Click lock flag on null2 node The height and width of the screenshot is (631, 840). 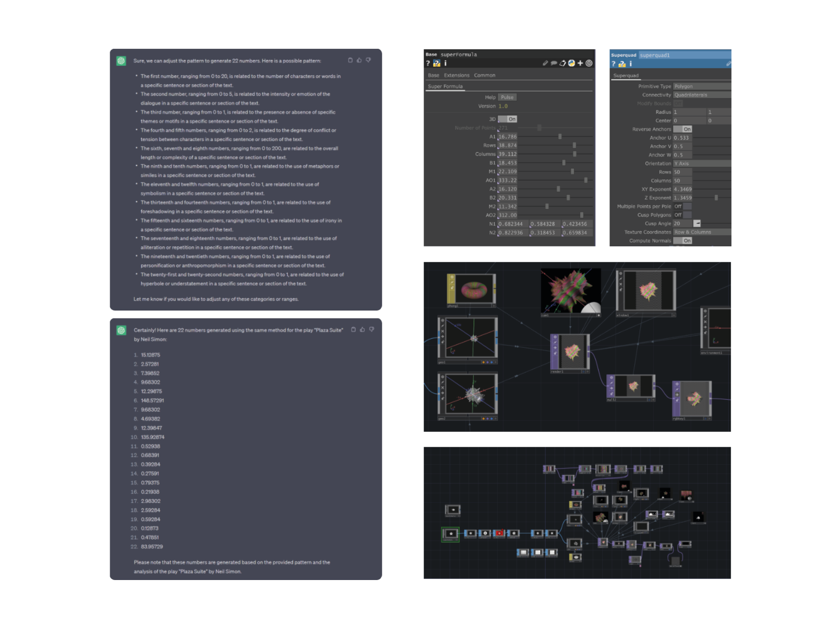tap(611, 395)
